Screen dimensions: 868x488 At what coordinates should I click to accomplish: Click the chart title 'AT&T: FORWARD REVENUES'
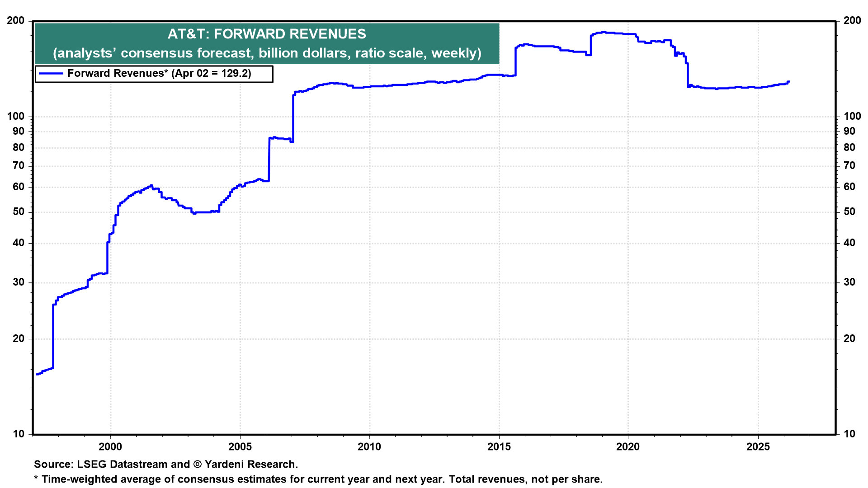[x=267, y=34]
